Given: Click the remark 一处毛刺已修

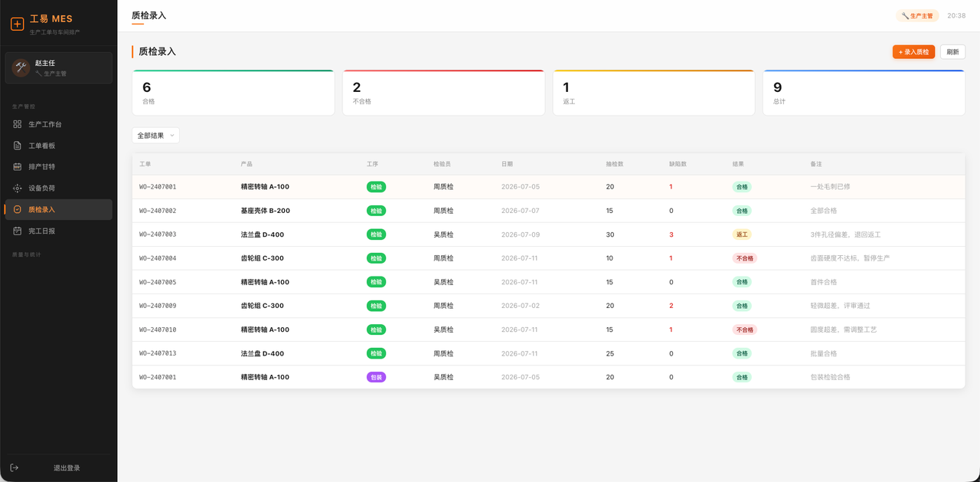Looking at the screenshot, I should [830, 187].
